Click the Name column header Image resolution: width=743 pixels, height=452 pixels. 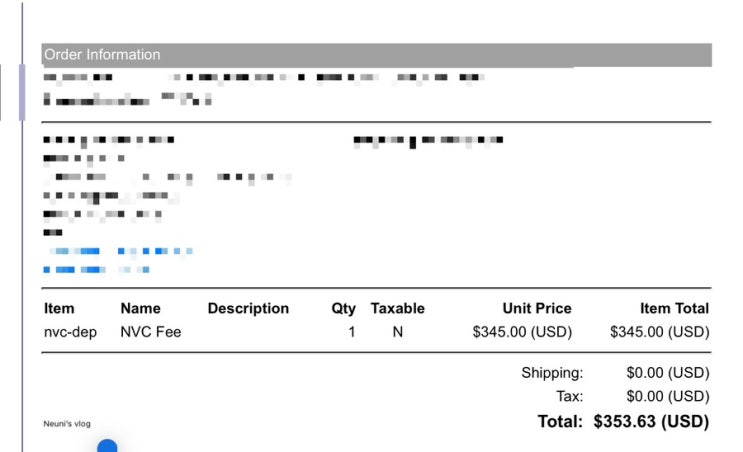click(140, 308)
